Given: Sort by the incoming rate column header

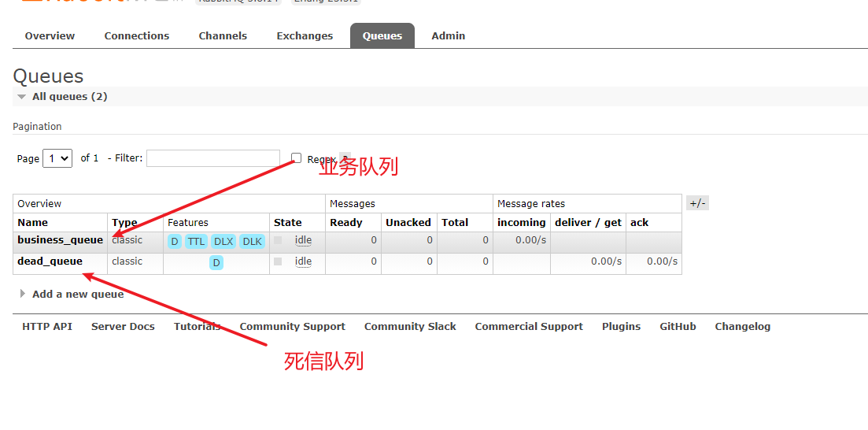Looking at the screenshot, I should [522, 223].
